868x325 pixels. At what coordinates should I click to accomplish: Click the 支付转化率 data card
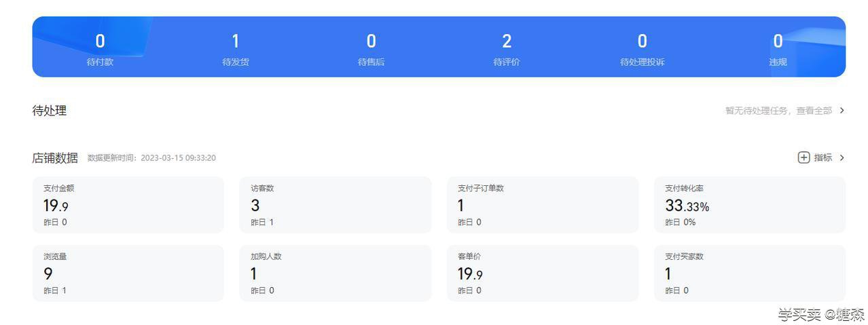tap(750, 205)
